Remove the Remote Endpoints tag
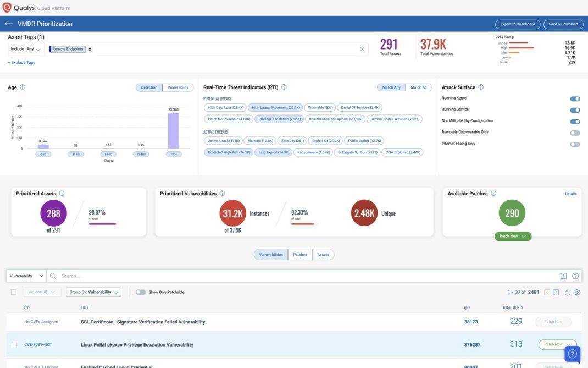The width and height of the screenshot is (588, 368). tap(90, 50)
